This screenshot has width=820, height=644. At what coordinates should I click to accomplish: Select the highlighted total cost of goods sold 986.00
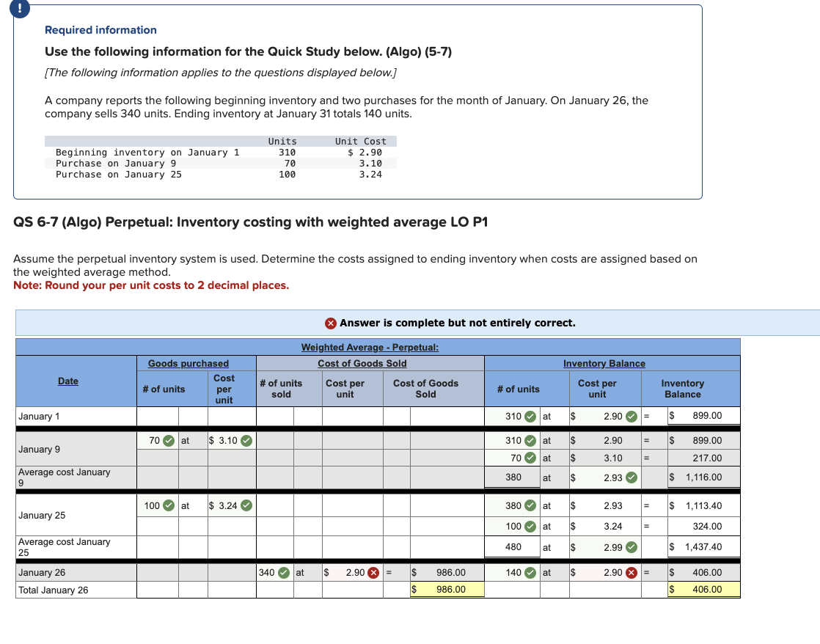click(x=447, y=590)
